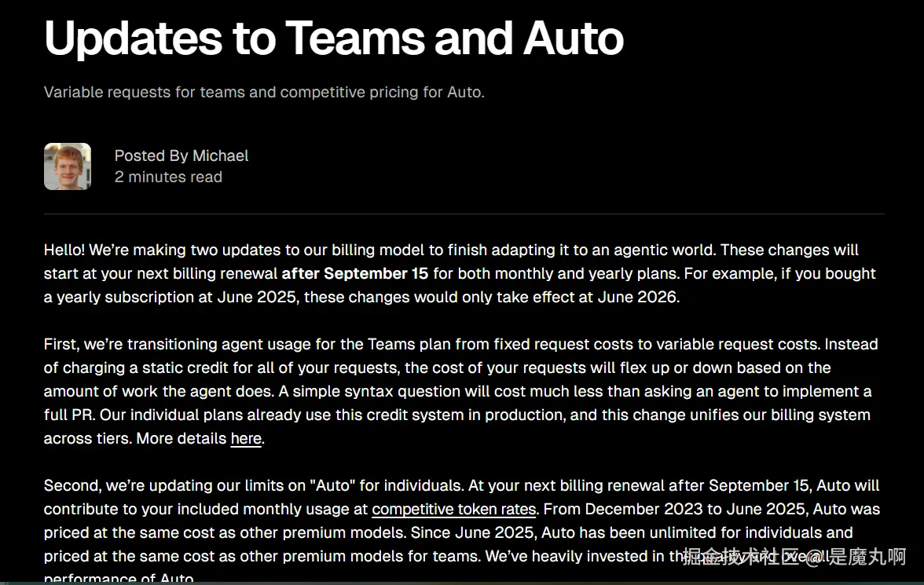
Task: Click the paragraph beginning "First, we're transitioning"
Action: (x=460, y=391)
